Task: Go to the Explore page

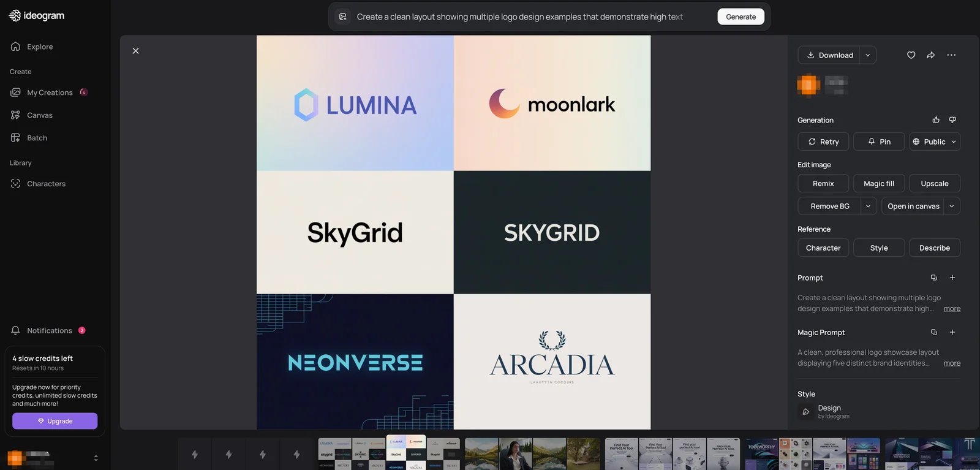Action: pyautogui.click(x=40, y=47)
